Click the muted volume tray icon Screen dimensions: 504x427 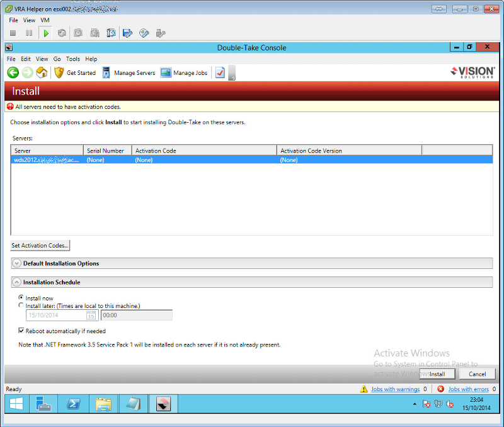450,404
